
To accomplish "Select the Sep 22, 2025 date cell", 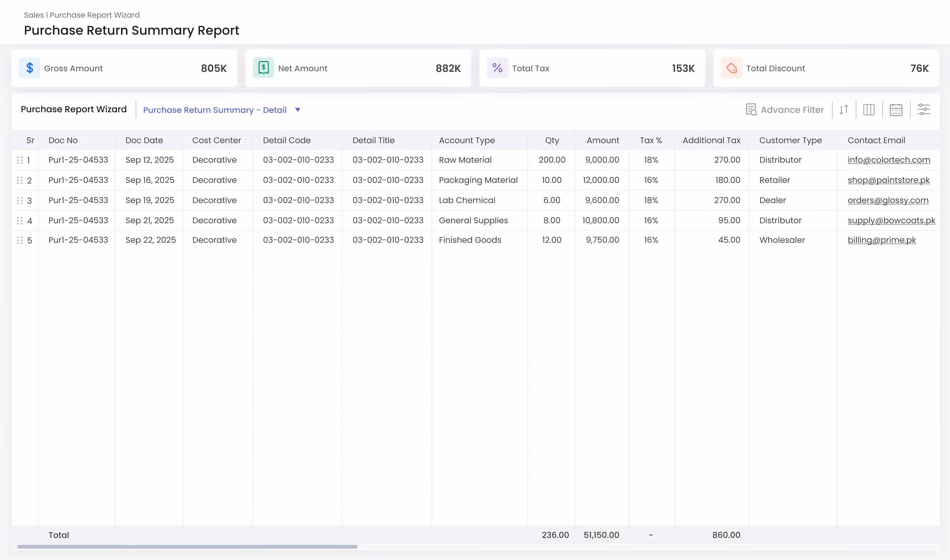I will point(150,240).
